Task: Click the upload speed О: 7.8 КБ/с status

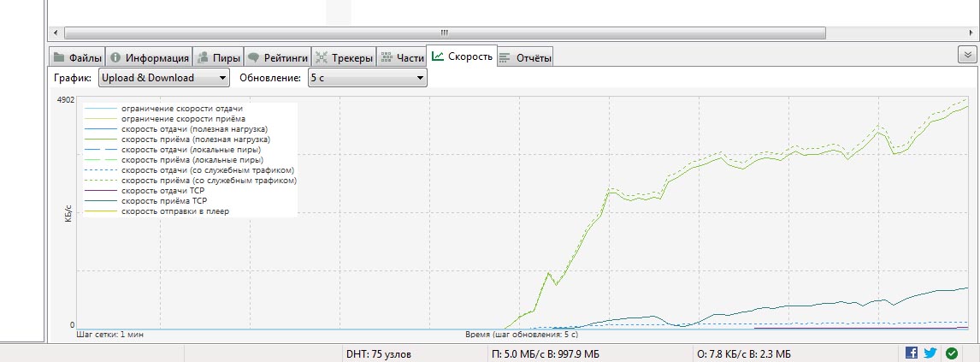Action: pyautogui.click(x=746, y=354)
